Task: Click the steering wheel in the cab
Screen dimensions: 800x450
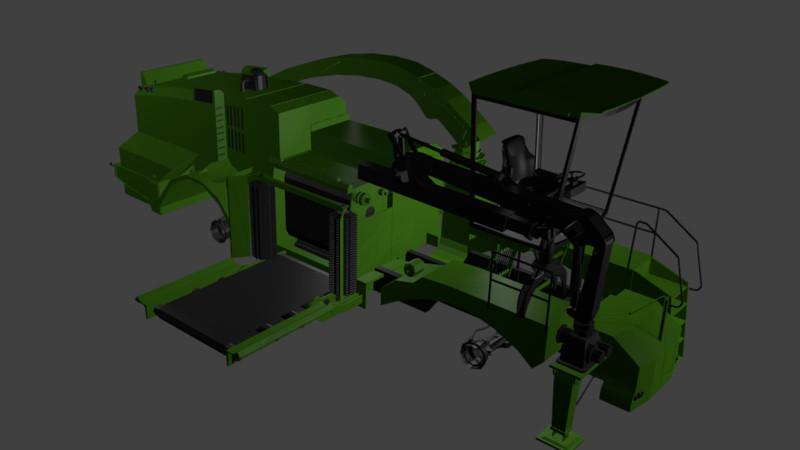Action: [x=577, y=176]
